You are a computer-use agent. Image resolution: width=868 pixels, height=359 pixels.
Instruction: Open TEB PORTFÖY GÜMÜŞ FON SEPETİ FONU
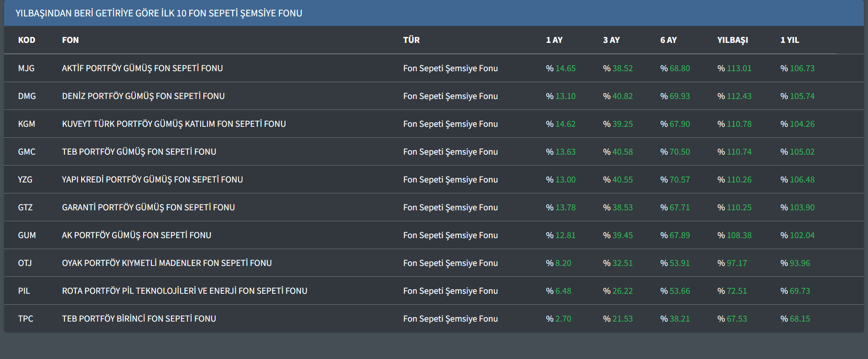click(139, 152)
